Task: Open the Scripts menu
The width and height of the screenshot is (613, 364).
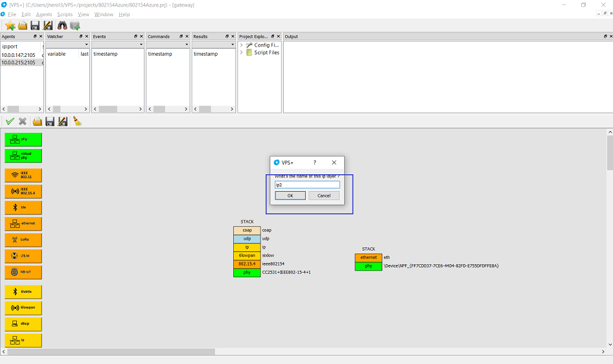Action: coord(65,14)
